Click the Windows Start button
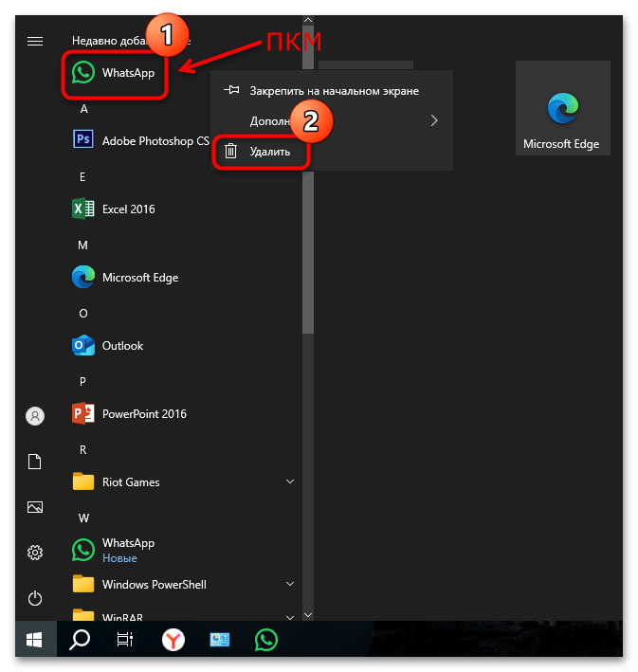Screen dimensions: 638x672 (34, 641)
